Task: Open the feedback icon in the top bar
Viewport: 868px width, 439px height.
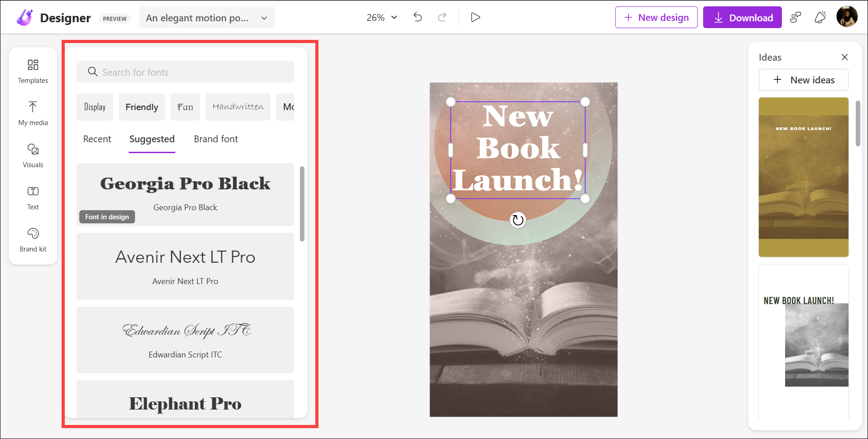Action: pyautogui.click(x=796, y=17)
